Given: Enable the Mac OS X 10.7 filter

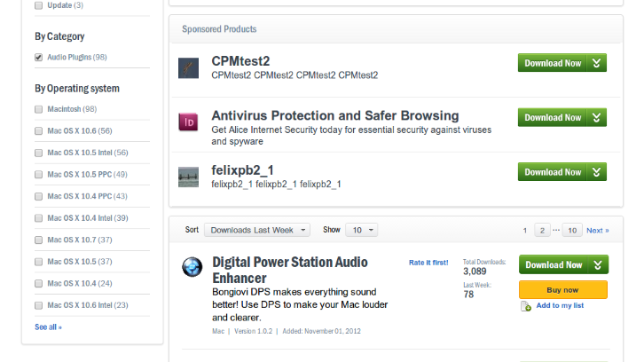Looking at the screenshot, I should pos(39,240).
